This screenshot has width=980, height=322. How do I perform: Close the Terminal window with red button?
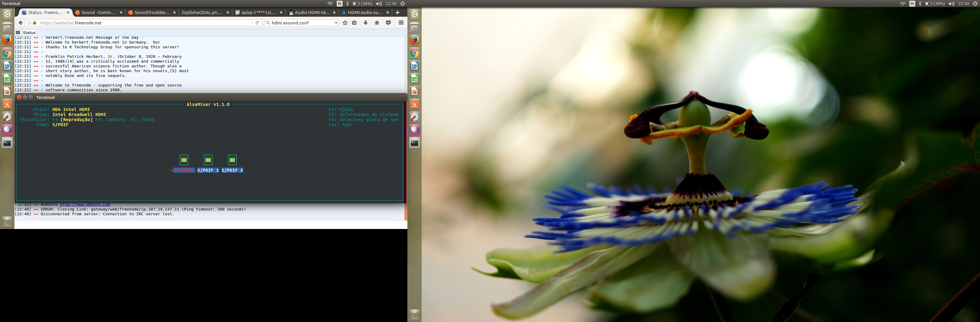pos(19,97)
